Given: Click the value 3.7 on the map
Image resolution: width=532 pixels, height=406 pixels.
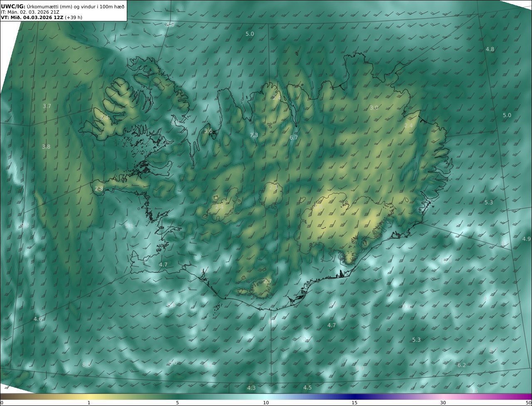Looking at the screenshot, I should coord(47,106).
